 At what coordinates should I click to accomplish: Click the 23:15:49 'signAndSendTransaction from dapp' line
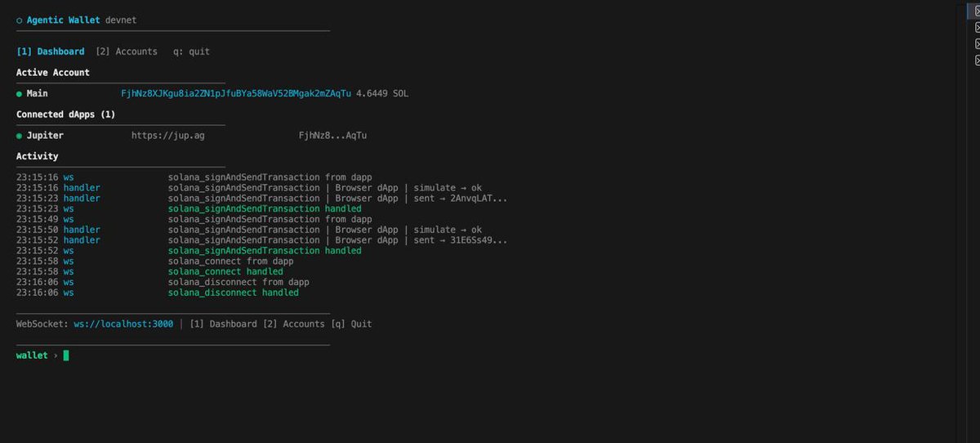269,219
